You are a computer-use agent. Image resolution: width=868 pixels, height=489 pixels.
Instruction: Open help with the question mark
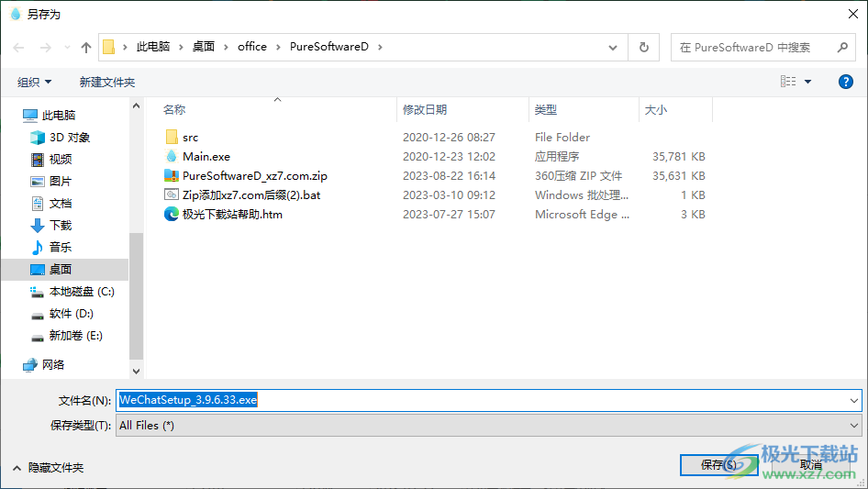[x=845, y=82]
